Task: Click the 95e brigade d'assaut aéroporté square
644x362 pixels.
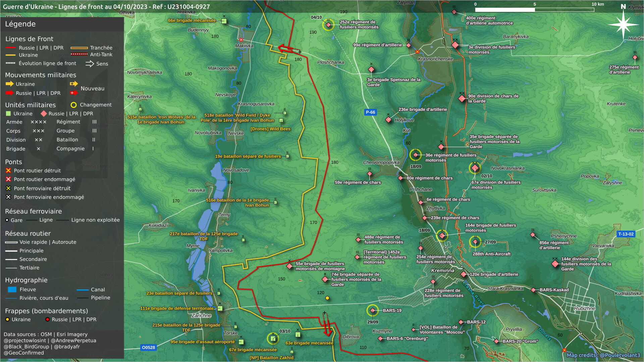Action: click(x=241, y=342)
